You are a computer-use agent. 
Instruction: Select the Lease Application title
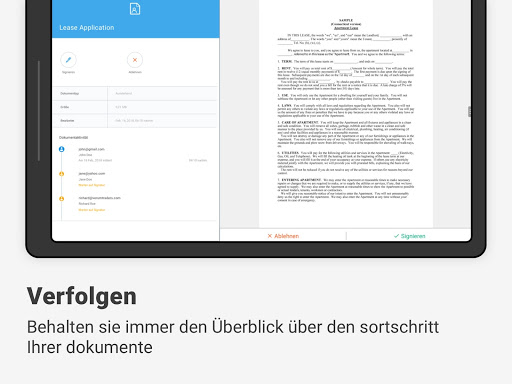(87, 28)
